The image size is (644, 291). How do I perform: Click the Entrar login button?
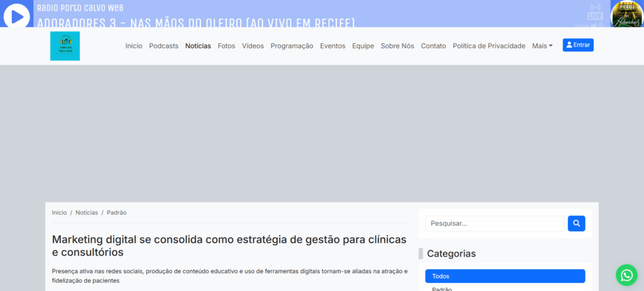[x=578, y=45]
